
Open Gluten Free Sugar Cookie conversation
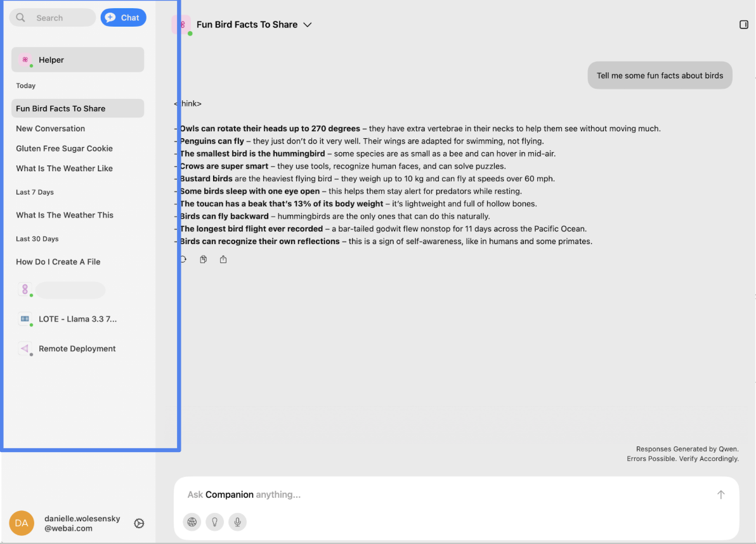(64, 148)
